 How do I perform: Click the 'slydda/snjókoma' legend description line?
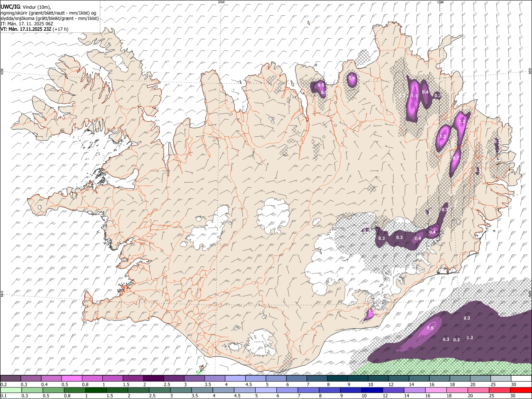[49, 18]
